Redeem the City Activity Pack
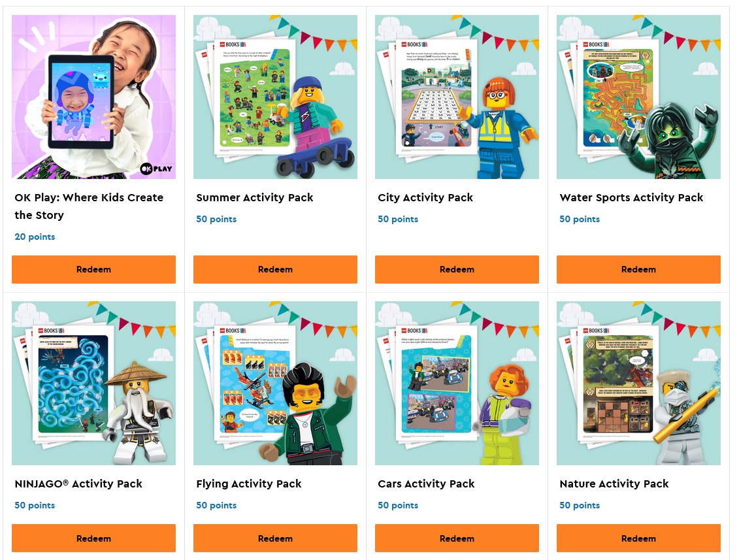 [x=457, y=269]
